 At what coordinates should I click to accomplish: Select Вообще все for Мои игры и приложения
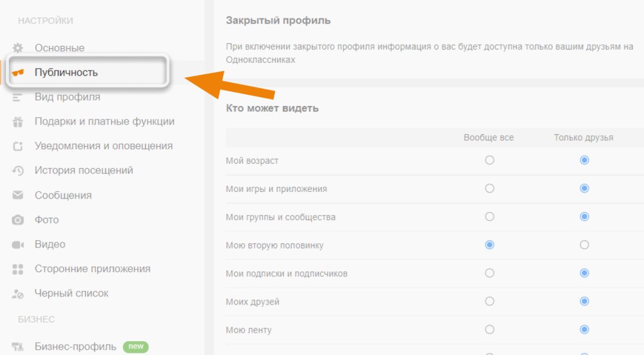coord(489,188)
